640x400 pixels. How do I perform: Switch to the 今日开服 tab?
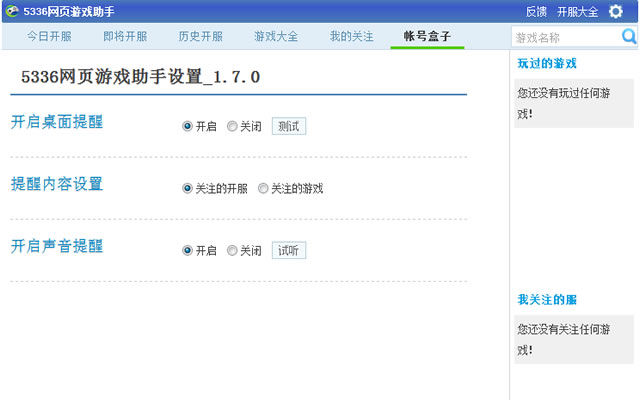[49, 36]
